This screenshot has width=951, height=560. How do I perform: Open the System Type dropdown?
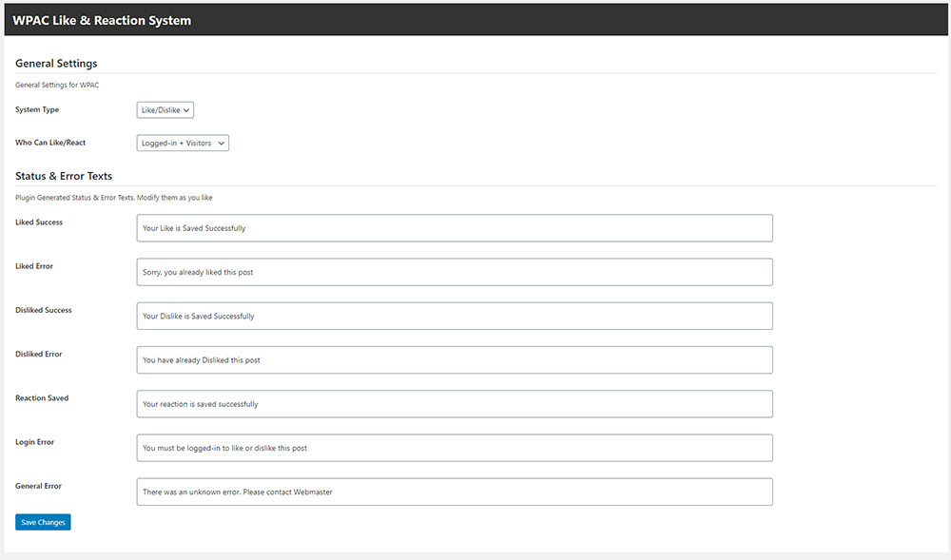(x=165, y=110)
